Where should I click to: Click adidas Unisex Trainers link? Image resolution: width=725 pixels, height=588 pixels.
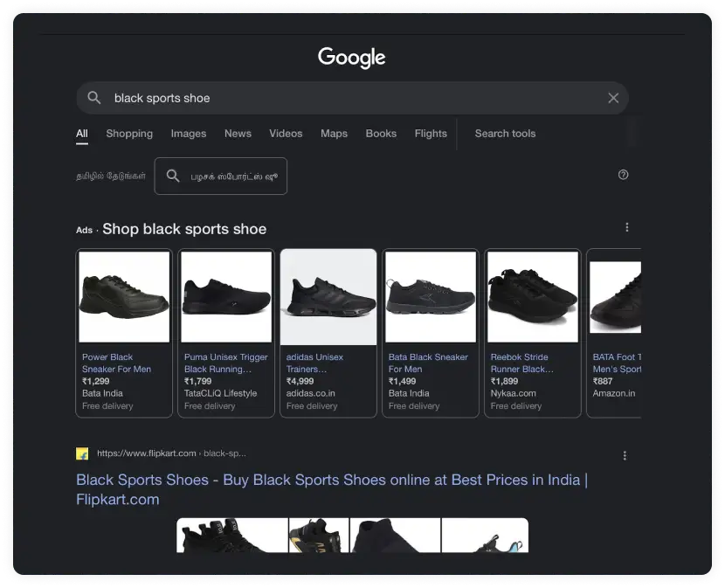pyautogui.click(x=314, y=363)
